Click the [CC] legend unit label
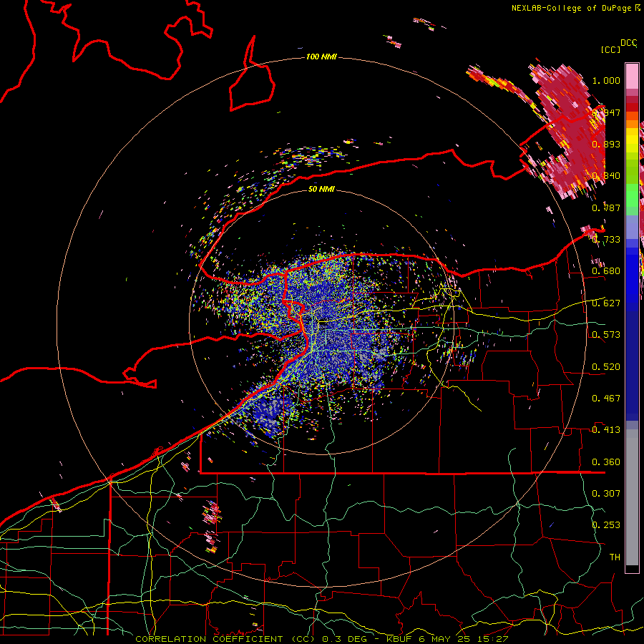644x644 pixels. (610, 49)
